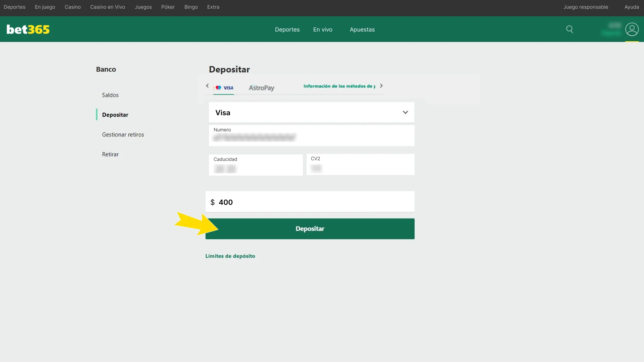Open Límites de depósito
Screen dimensions: 644x362
(230, 256)
